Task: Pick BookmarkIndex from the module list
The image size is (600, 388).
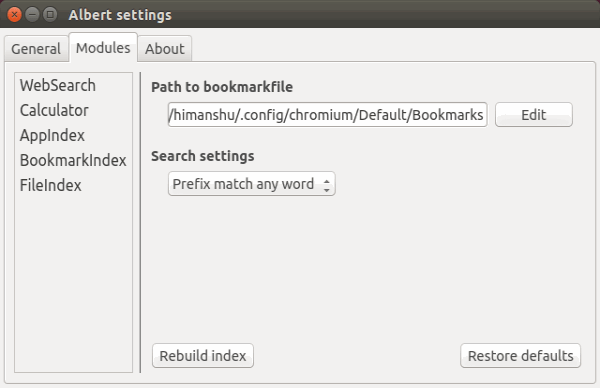Action: coord(73,160)
